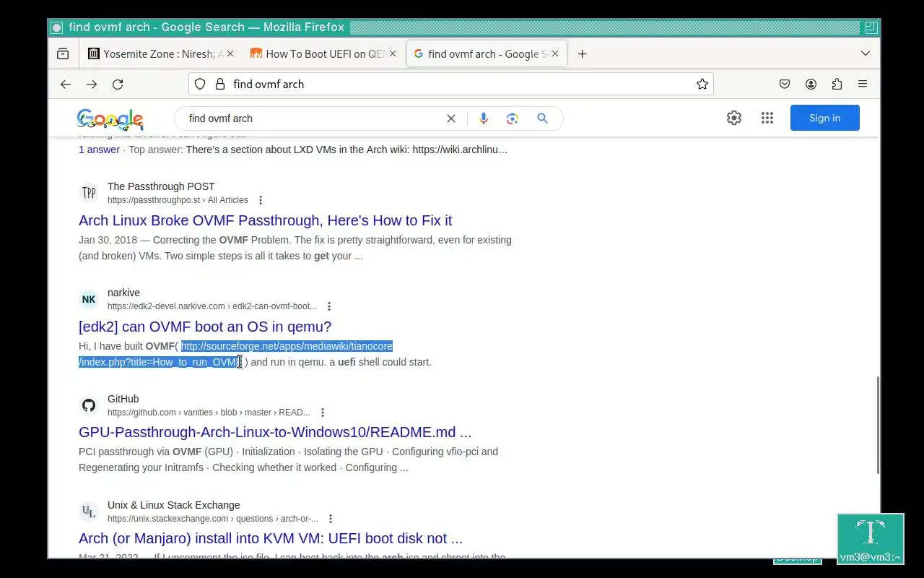Click the GitHub octocat favicon
Image resolution: width=924 pixels, height=578 pixels.
click(x=89, y=405)
